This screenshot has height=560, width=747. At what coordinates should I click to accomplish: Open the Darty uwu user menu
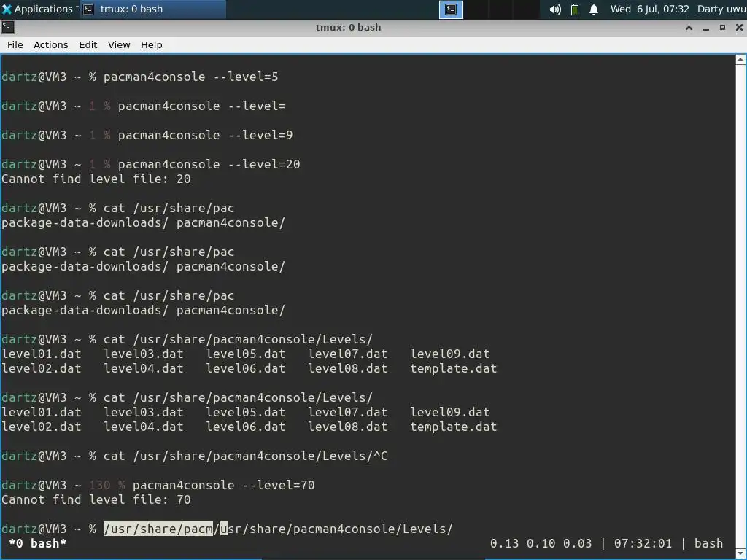pos(721,9)
